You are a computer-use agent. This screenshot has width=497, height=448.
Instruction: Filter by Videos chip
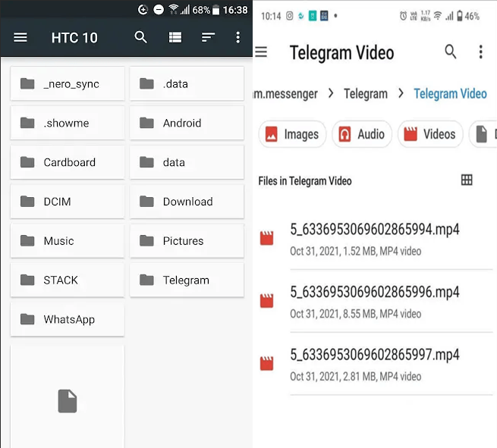[430, 134]
